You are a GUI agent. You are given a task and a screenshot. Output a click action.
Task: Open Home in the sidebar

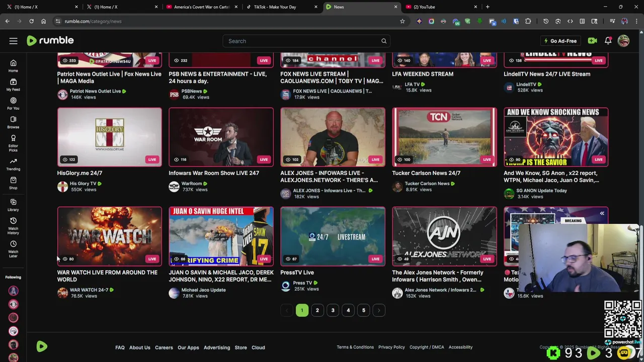[x=13, y=66]
